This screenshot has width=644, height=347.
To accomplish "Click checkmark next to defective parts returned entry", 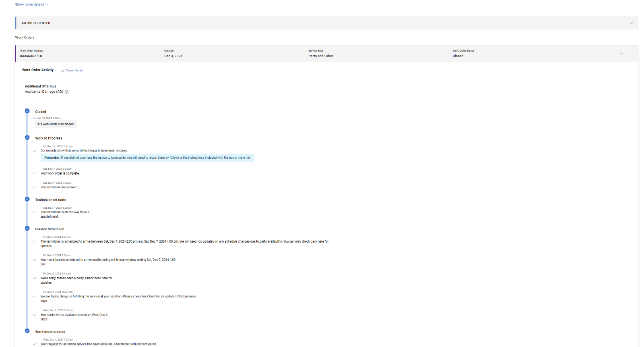I will tap(35, 151).
